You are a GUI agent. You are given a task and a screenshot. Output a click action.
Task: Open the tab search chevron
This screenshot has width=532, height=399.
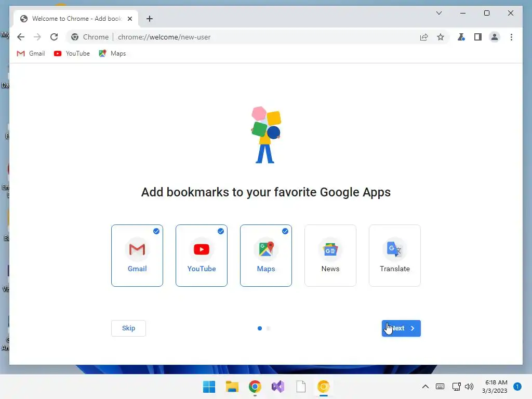coord(438,13)
